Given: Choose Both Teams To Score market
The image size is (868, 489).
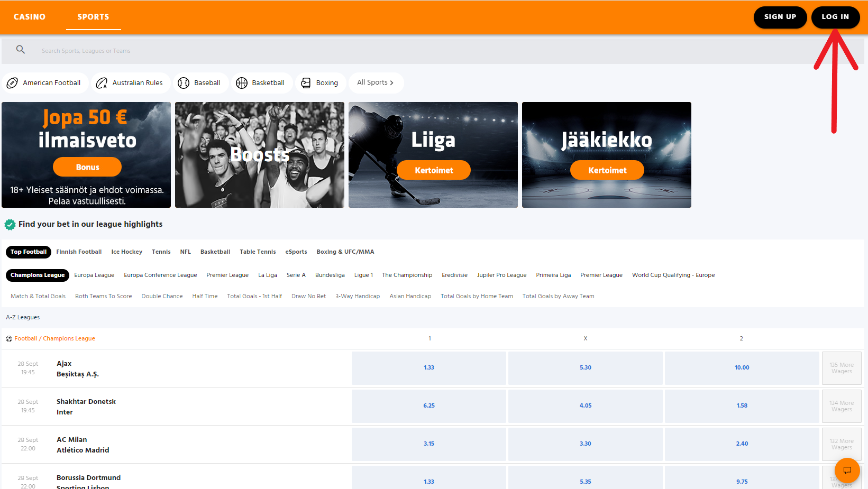Looking at the screenshot, I should [104, 297].
